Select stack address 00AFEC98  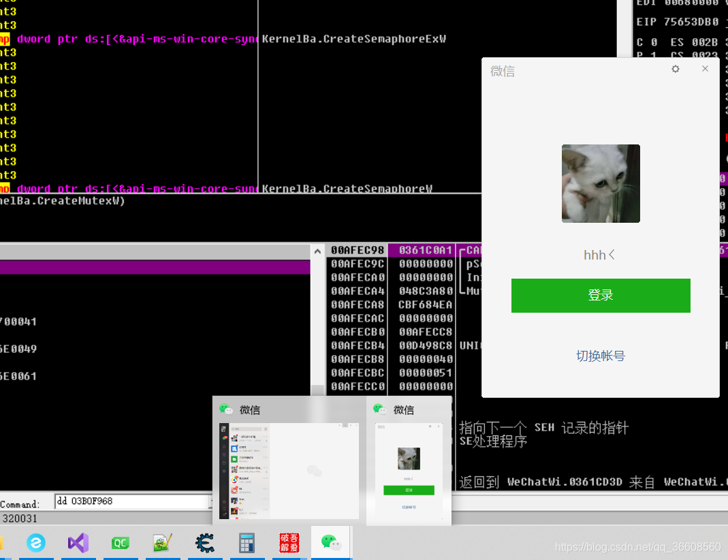click(x=358, y=250)
